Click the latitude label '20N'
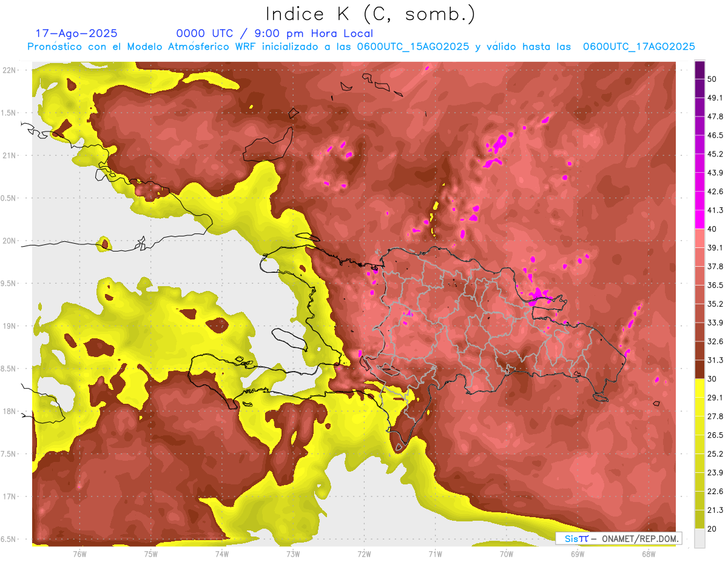 [9, 241]
